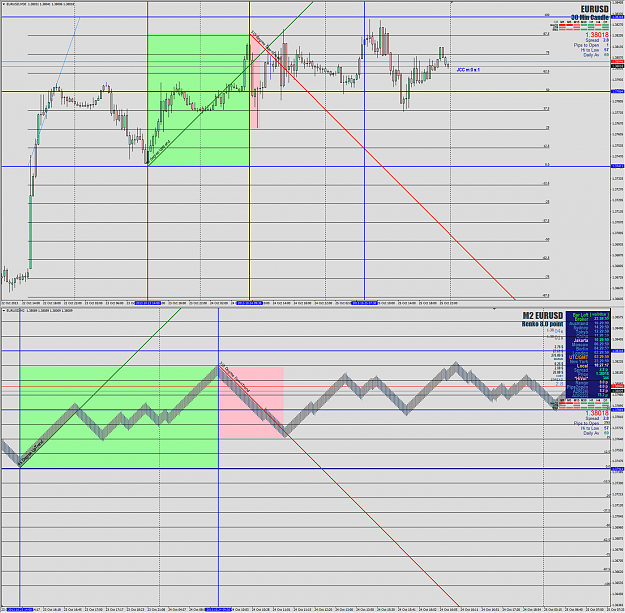Click the 'Daily Av' row on the top chart
The height and width of the screenshot is (613, 625).
coord(596,55)
